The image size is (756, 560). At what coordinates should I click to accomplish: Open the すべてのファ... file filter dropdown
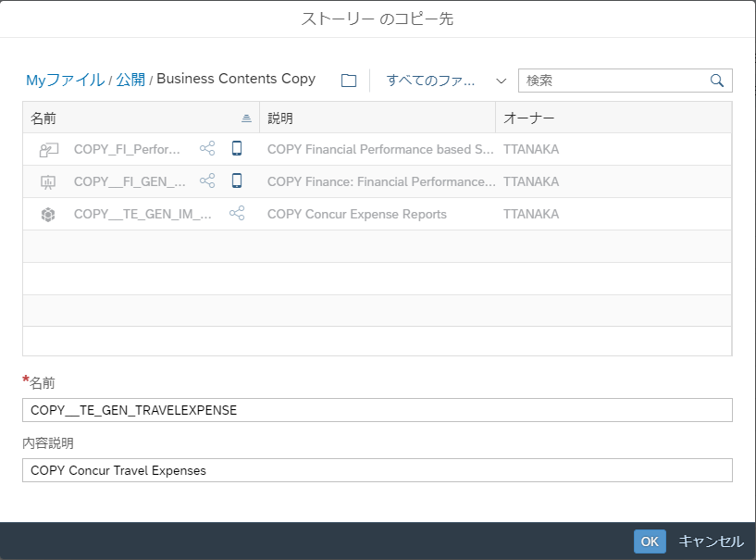pyautogui.click(x=446, y=81)
